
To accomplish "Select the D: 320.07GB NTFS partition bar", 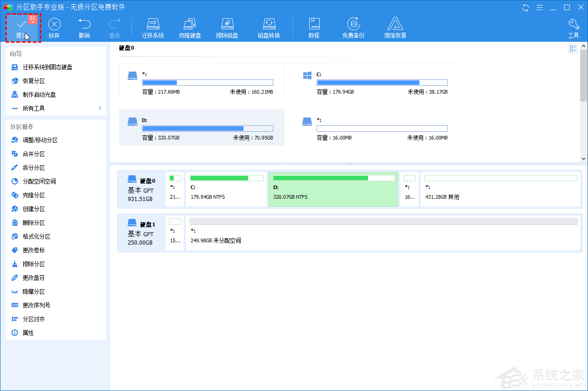I will (333, 189).
